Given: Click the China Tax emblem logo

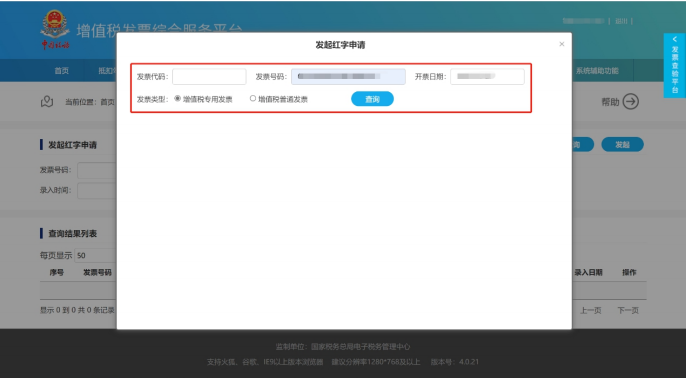Looking at the screenshot, I should click(x=55, y=30).
